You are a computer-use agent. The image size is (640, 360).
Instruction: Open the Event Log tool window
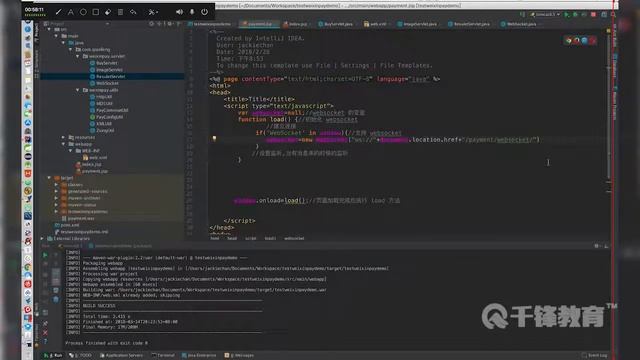coord(595,356)
